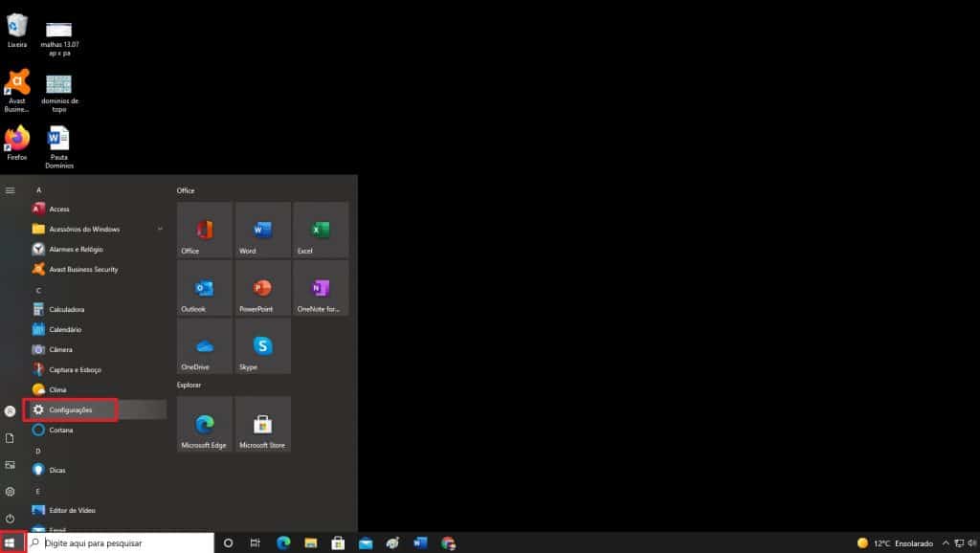Open Google Chrome from the taskbar
Screen dimensions: 980x553
pos(448,543)
